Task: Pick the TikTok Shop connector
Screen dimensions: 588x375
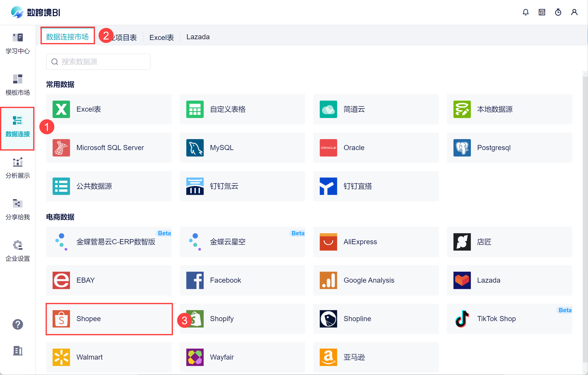Action: click(509, 319)
